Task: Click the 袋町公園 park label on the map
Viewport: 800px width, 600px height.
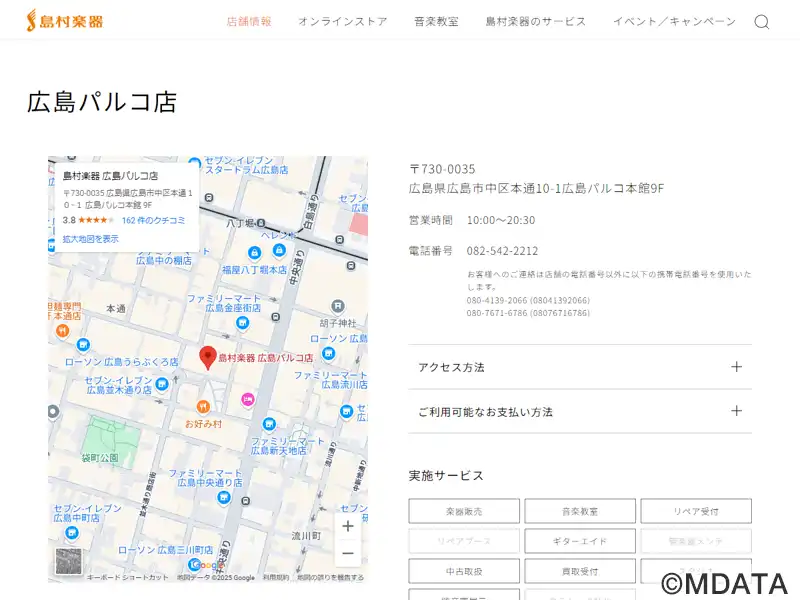Action: pyautogui.click(x=100, y=458)
